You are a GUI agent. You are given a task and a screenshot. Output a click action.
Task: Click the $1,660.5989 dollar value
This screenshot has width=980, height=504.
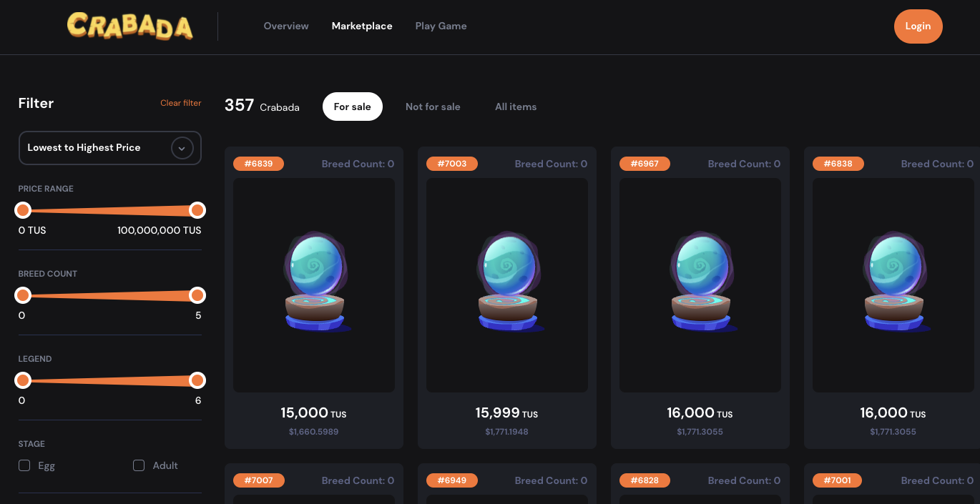click(x=314, y=432)
